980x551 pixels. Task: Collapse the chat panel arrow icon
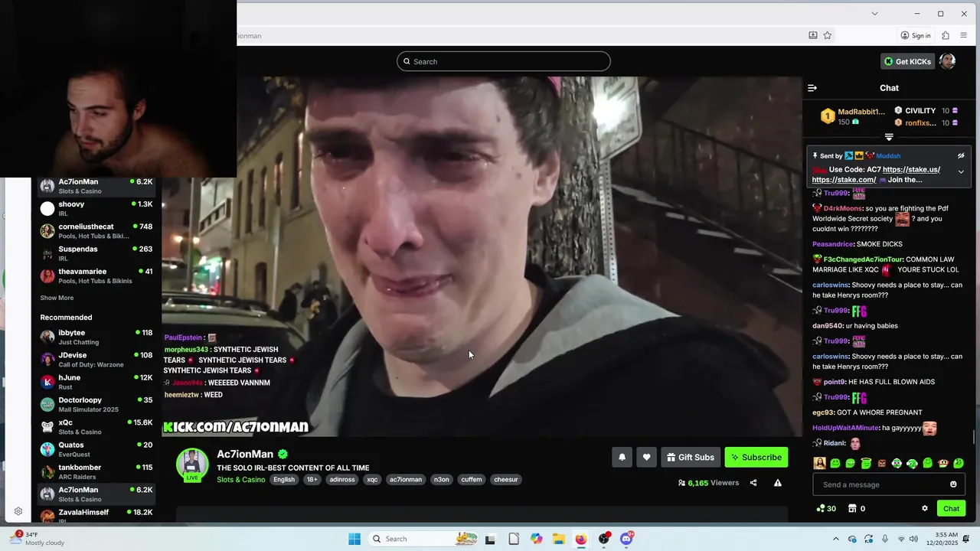click(x=812, y=88)
